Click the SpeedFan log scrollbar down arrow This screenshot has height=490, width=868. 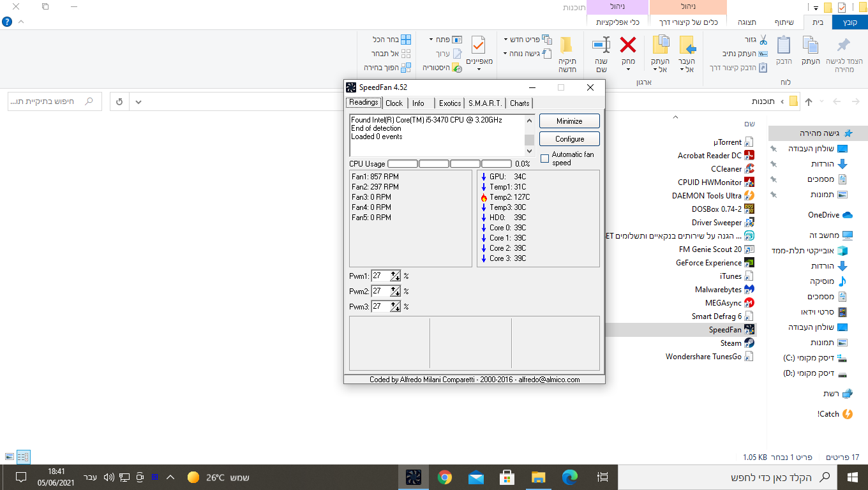[x=529, y=151]
